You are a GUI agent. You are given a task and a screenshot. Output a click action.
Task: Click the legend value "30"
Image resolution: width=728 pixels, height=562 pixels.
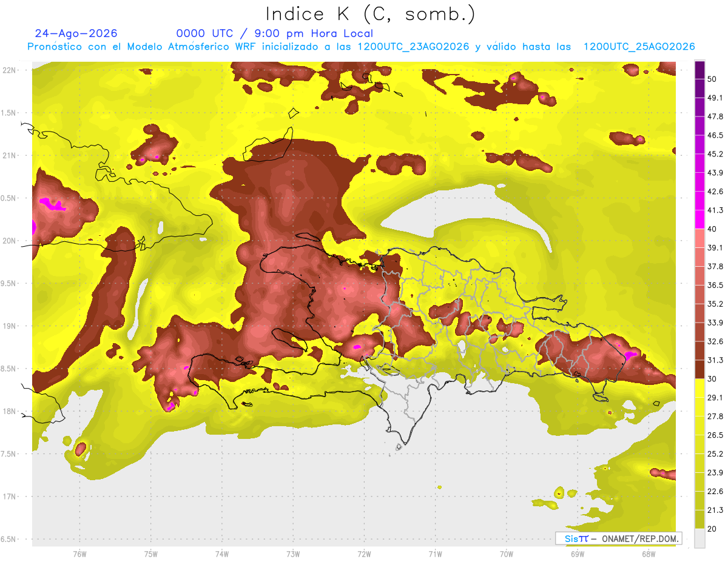point(713,379)
